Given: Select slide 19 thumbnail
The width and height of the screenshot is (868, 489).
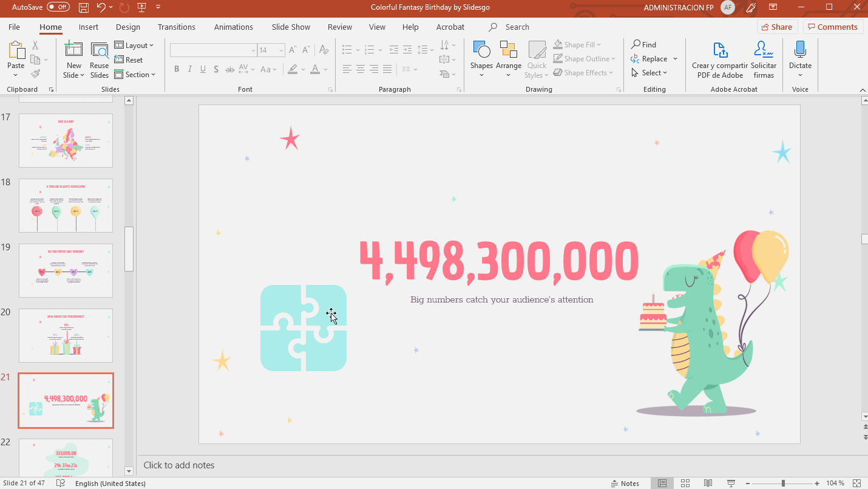Looking at the screenshot, I should [x=66, y=270].
